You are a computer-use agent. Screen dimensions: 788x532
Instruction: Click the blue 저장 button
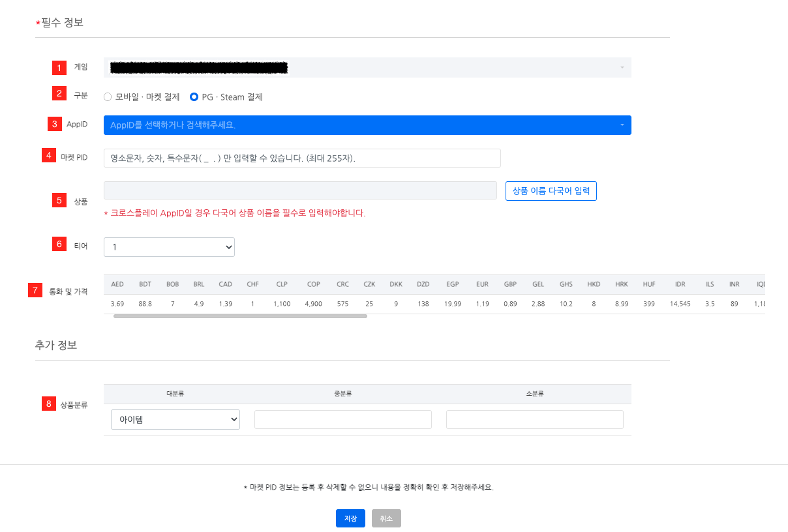point(350,518)
